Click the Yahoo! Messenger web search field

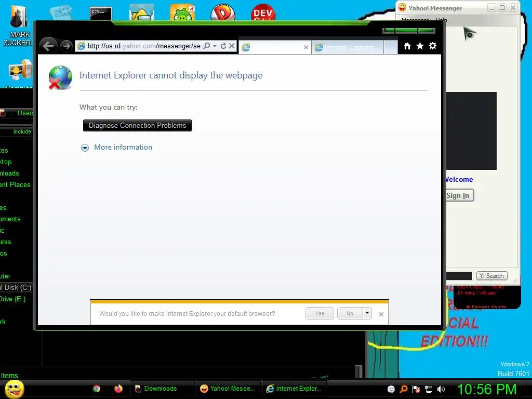[x=459, y=276]
